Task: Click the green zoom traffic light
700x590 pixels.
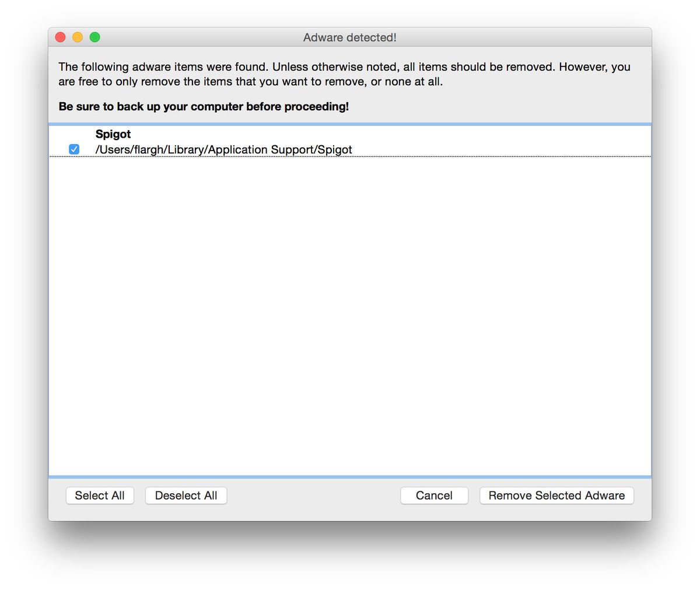Action: [x=94, y=37]
